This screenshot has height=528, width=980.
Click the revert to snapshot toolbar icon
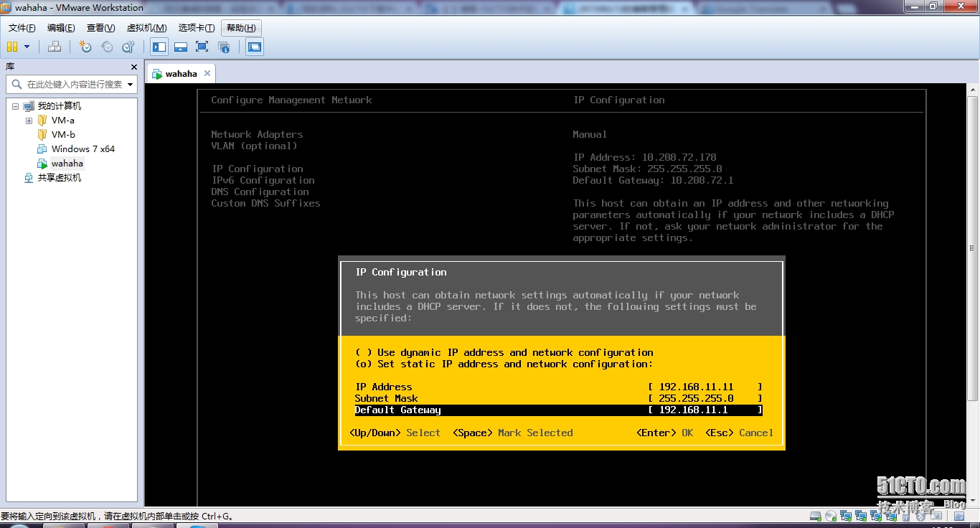[x=107, y=47]
